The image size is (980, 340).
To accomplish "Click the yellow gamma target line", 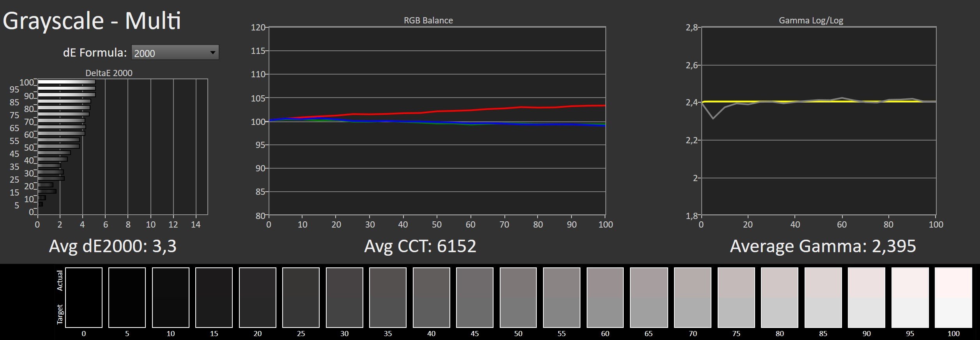I will (819, 101).
